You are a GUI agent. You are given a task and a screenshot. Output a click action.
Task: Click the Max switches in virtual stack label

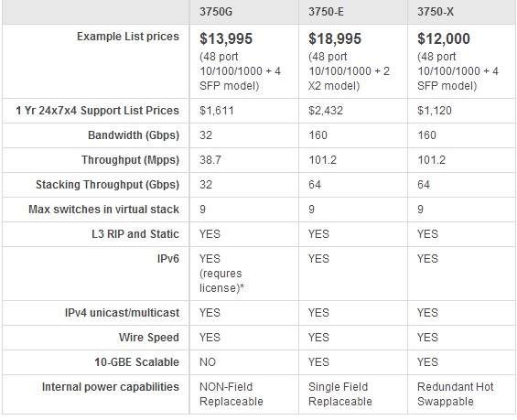(103, 209)
